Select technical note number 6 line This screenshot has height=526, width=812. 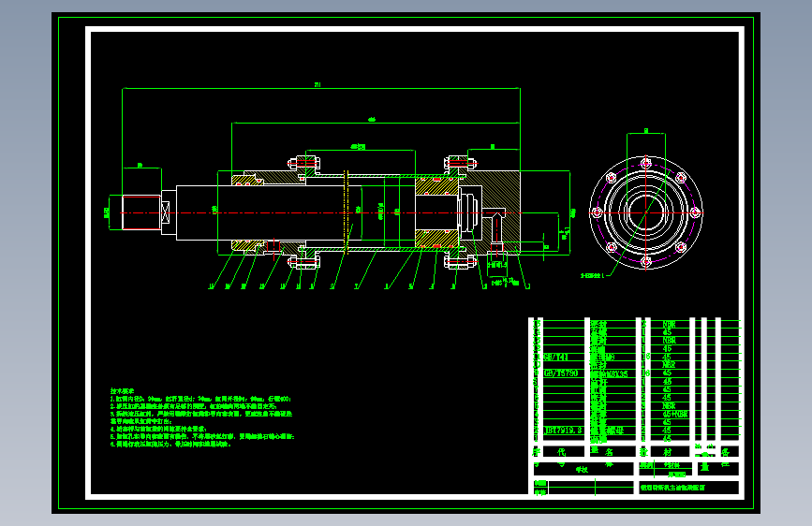coord(170,444)
